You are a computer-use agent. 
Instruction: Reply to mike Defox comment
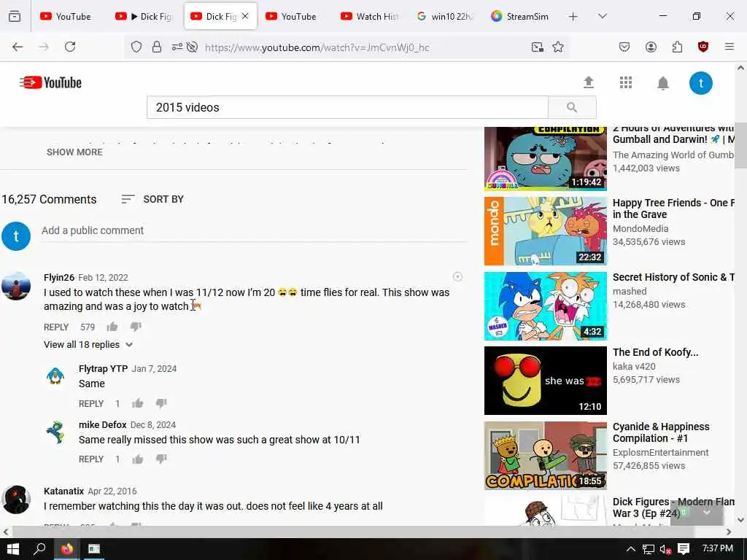[91, 459]
